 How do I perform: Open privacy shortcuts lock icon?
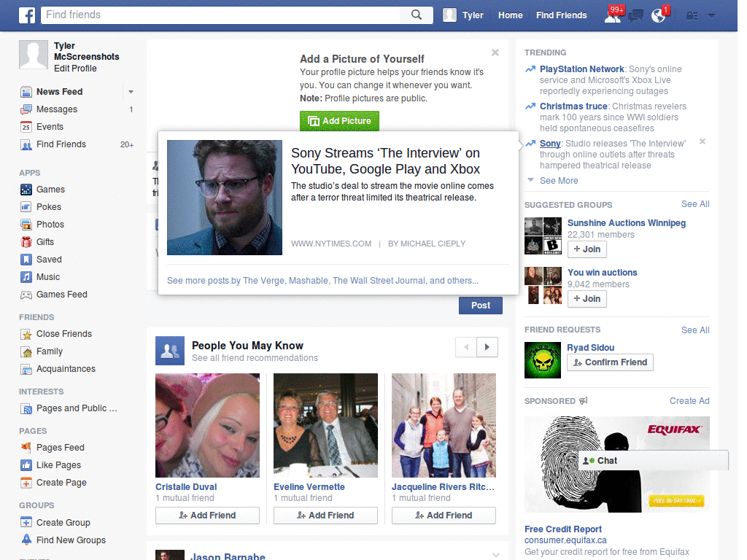pyautogui.click(x=692, y=16)
